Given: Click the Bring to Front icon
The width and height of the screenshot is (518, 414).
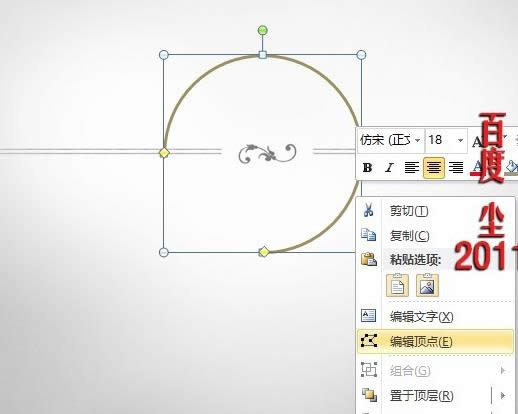Looking at the screenshot, I should (x=369, y=395).
